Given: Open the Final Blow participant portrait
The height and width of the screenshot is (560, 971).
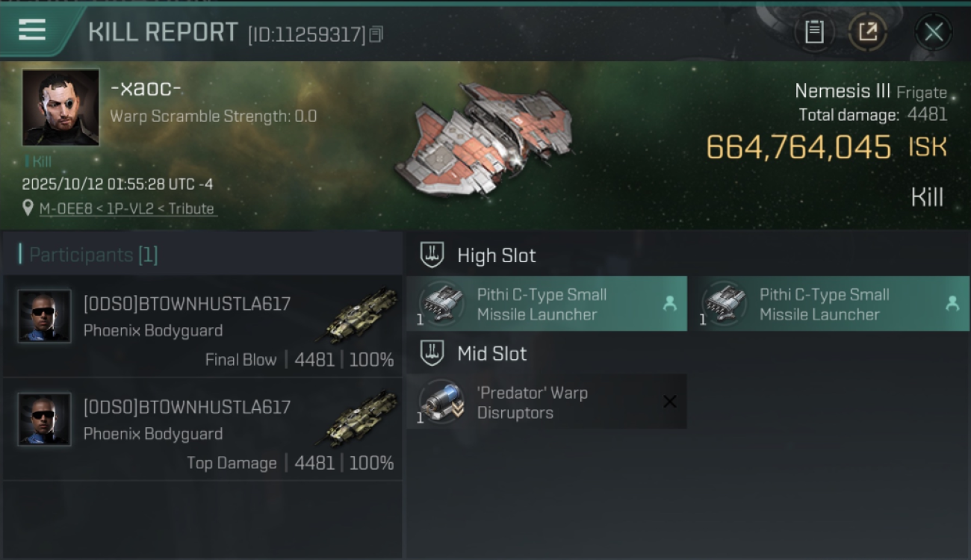Looking at the screenshot, I should (44, 317).
